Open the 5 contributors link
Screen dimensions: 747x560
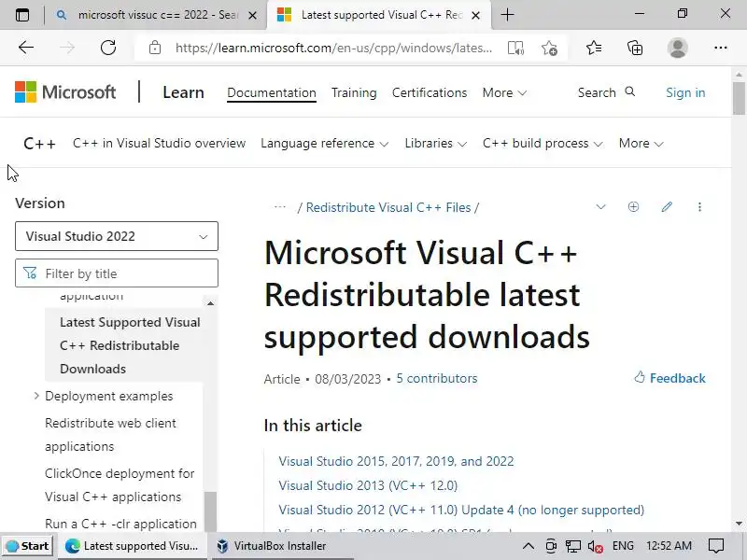pos(437,378)
